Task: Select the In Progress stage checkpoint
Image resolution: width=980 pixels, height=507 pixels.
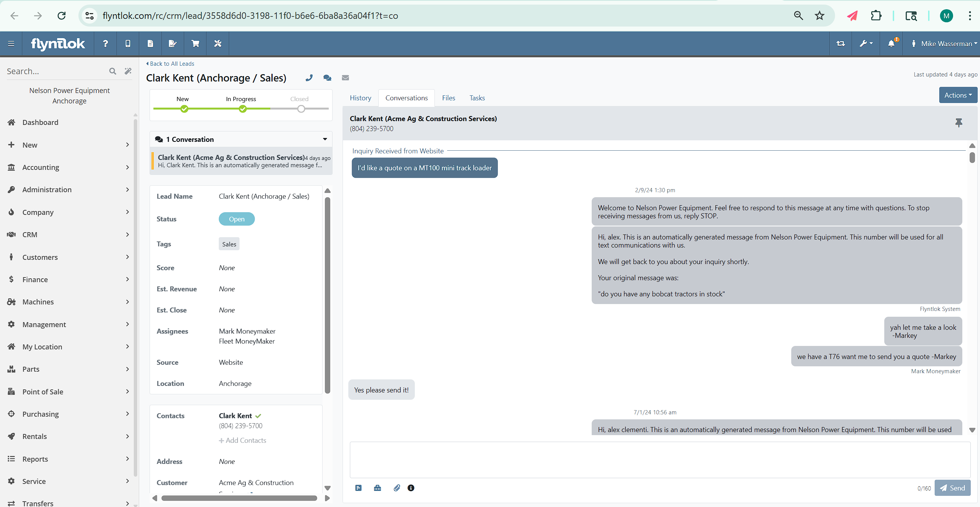Action: pyautogui.click(x=243, y=109)
